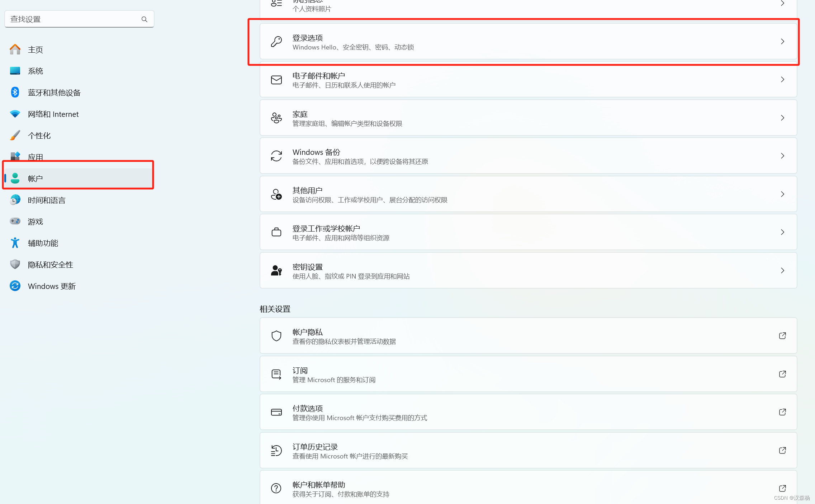Select 隐私和安全性 in the sidebar
This screenshot has width=815, height=504.
tap(50, 265)
